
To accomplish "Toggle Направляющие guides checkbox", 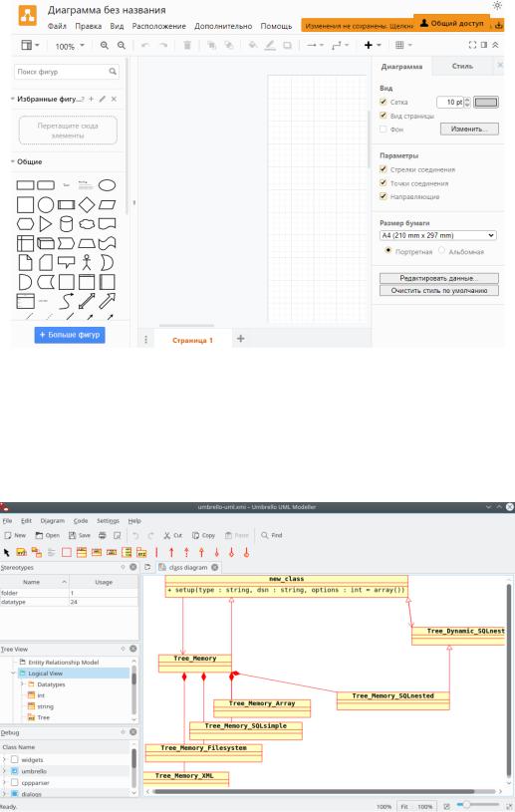I will [x=384, y=196].
